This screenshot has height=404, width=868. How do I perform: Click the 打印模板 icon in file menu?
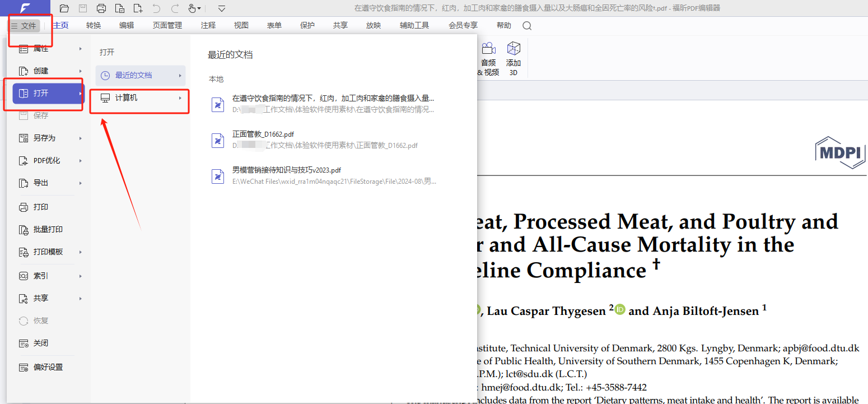pyautogui.click(x=24, y=252)
